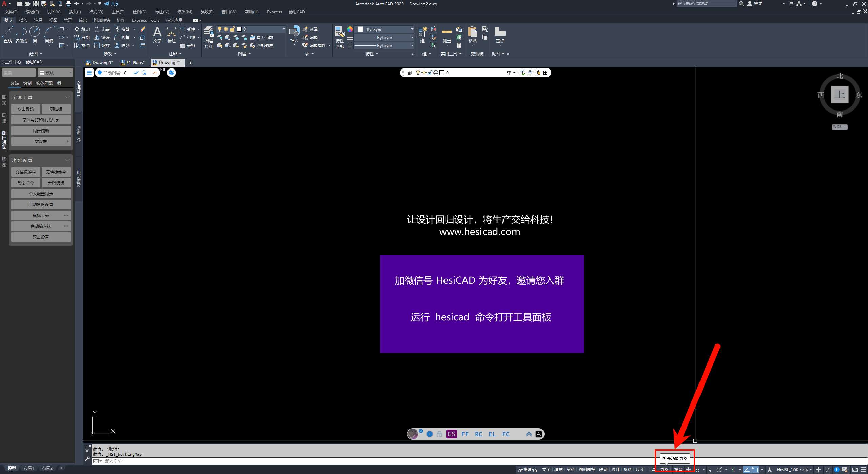Screen dimensions: 868x474
Task: Click the 自动备份设置 button
Action: pyautogui.click(x=41, y=204)
